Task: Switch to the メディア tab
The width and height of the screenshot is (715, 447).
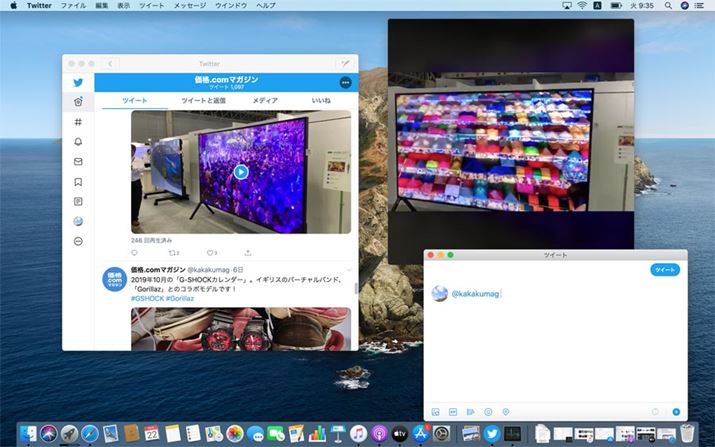Action: pos(265,100)
